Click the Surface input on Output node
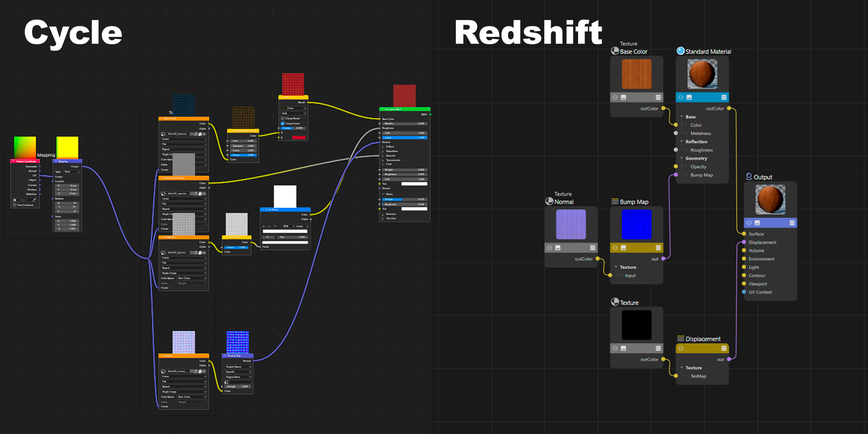This screenshot has width=868, height=434. [x=744, y=233]
